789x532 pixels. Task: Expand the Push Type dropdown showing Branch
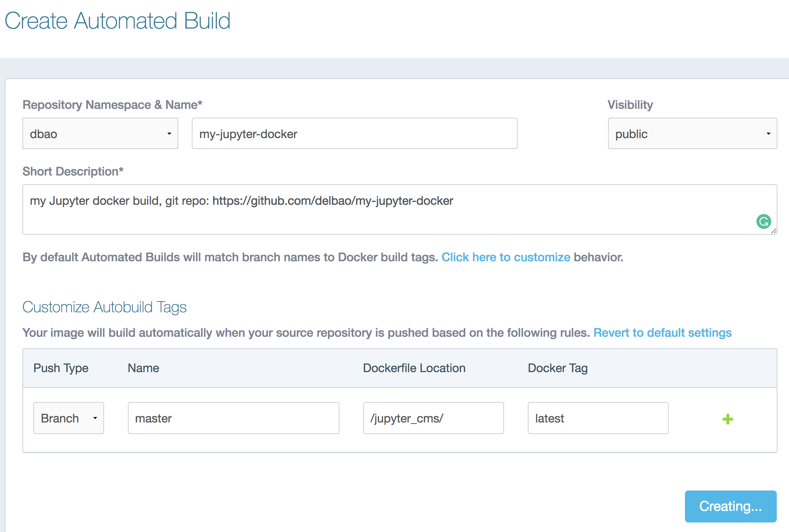click(68, 418)
